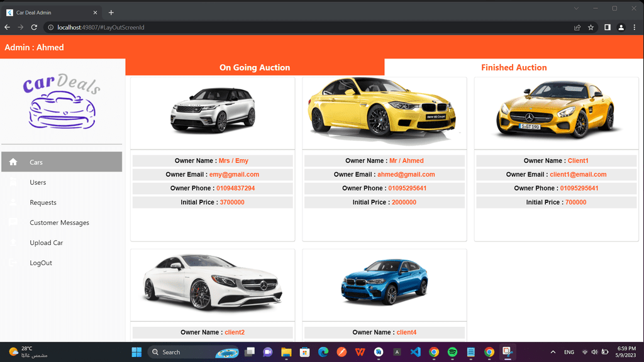
Task: Open the browser profile icon
Action: click(x=621, y=27)
